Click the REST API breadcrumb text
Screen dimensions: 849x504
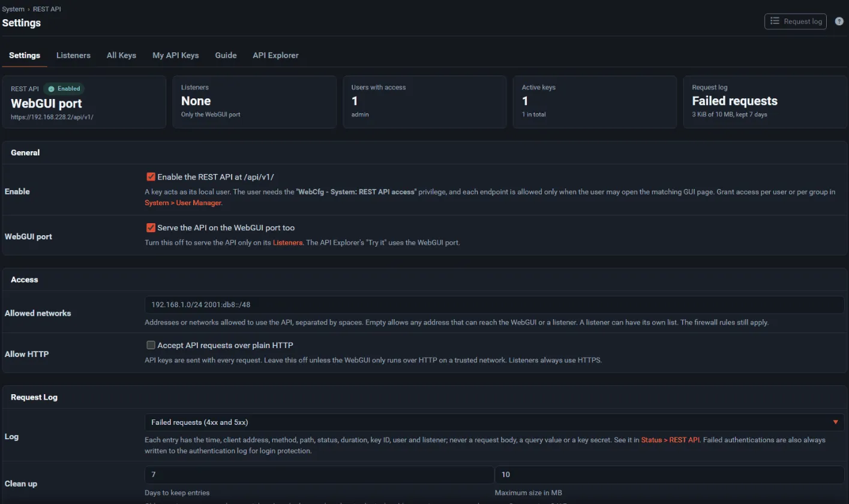47,9
